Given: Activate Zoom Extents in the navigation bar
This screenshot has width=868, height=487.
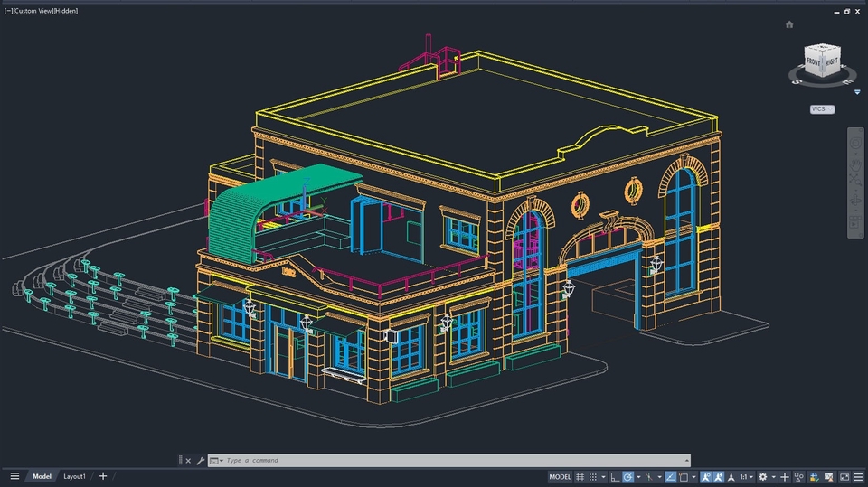Looking at the screenshot, I should tap(855, 180).
